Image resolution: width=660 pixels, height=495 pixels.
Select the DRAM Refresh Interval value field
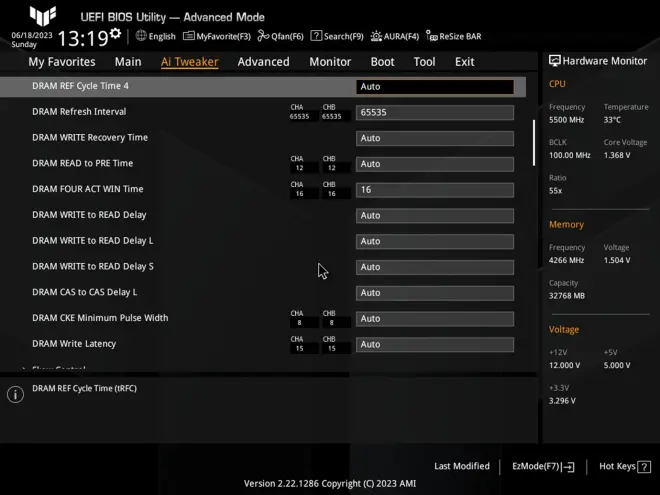click(435, 112)
